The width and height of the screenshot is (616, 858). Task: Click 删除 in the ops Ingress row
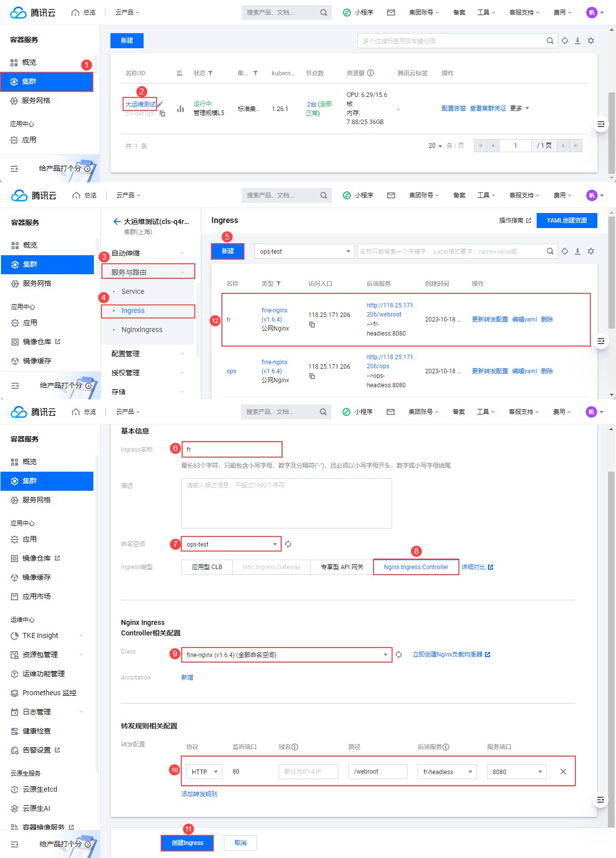pos(547,371)
